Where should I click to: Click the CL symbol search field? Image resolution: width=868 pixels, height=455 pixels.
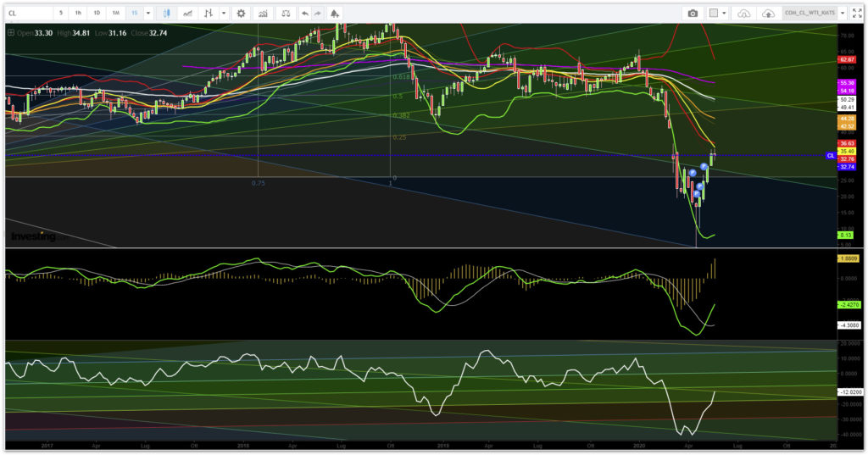[28, 14]
